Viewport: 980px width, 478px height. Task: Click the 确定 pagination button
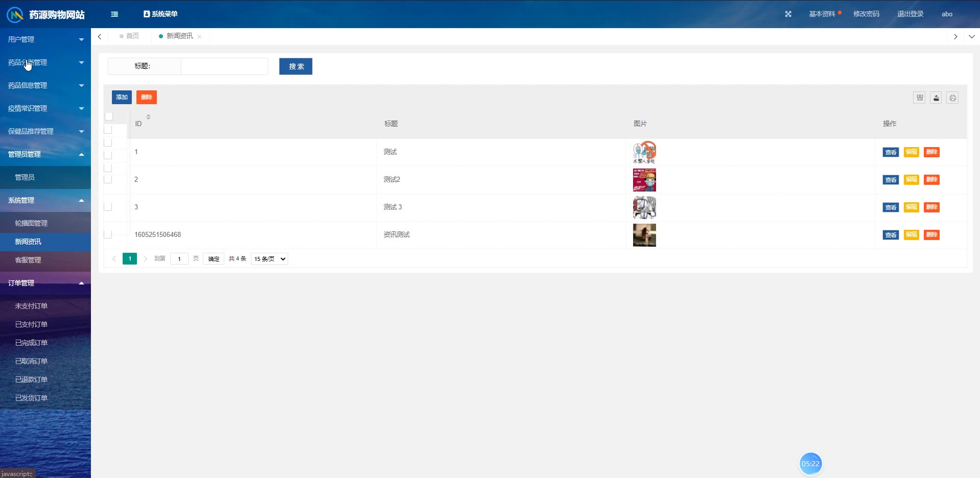(x=214, y=259)
